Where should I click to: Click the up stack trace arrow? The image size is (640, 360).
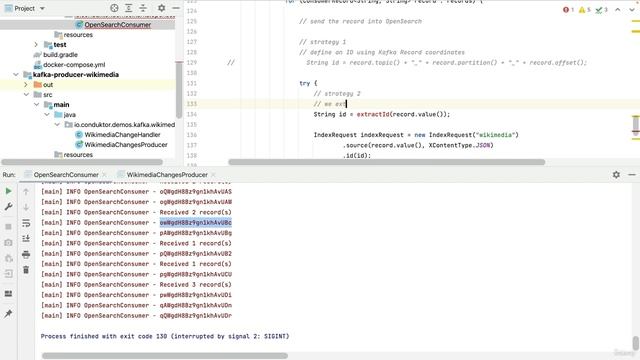point(26,191)
